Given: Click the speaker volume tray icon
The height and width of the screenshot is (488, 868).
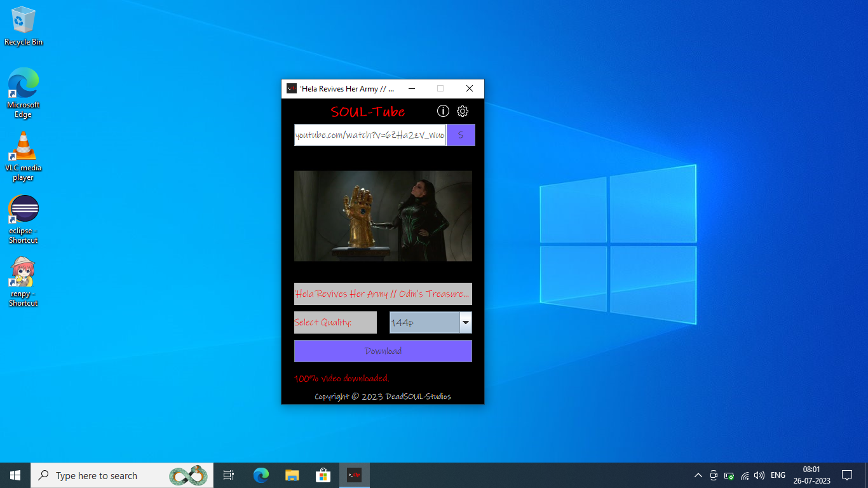Looking at the screenshot, I should [x=759, y=475].
